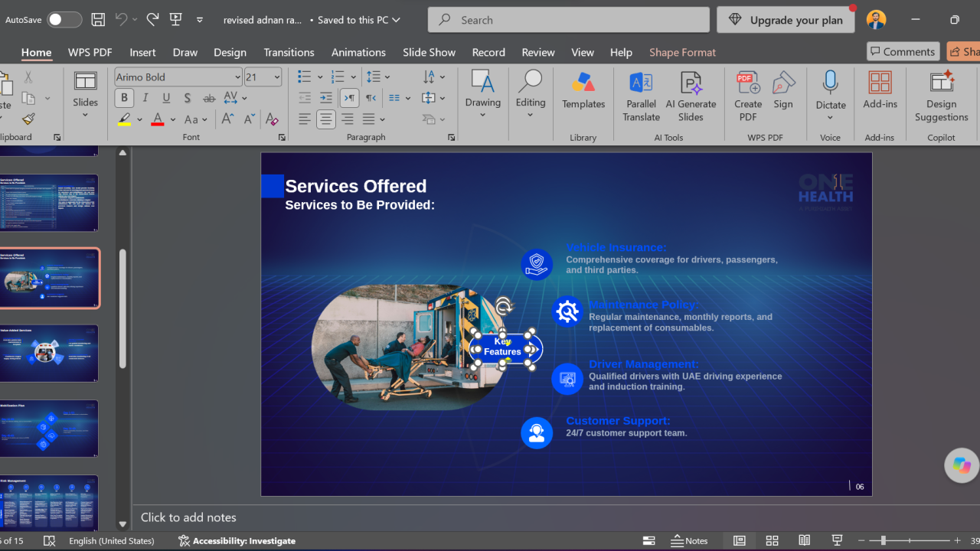Click Accessibility: Investigate status
The image size is (980, 551).
click(x=237, y=540)
